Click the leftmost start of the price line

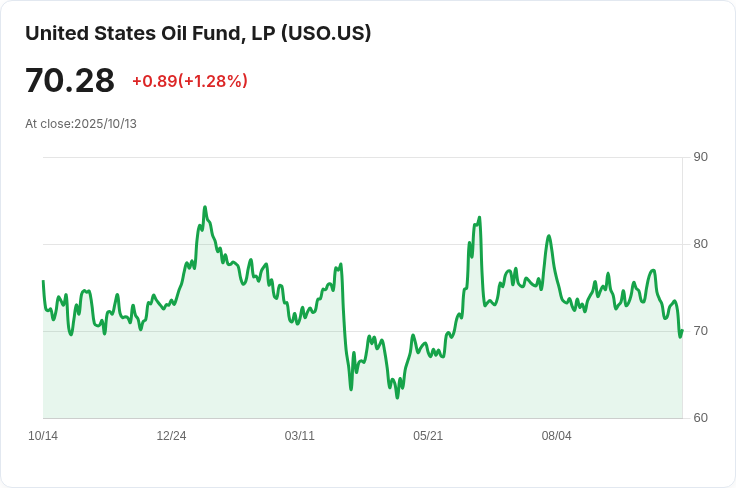coord(43,281)
